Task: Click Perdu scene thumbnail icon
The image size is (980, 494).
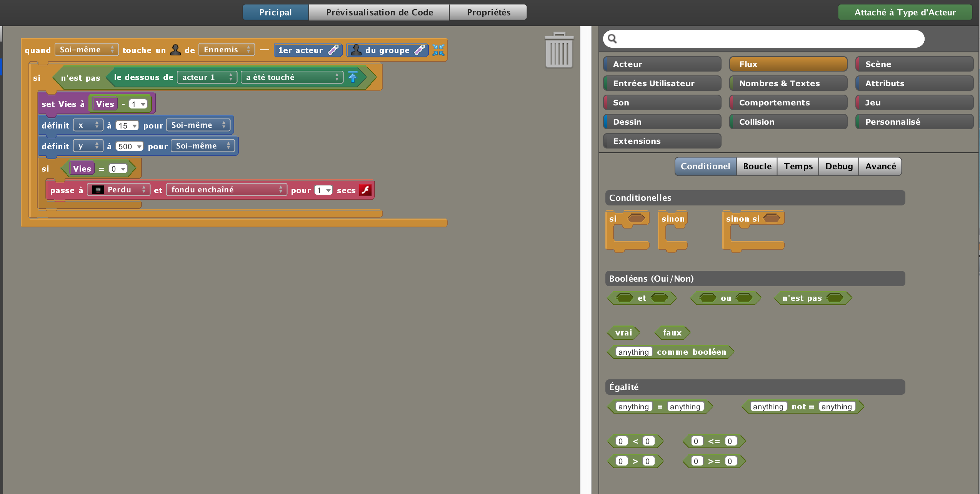Action: 98,190
